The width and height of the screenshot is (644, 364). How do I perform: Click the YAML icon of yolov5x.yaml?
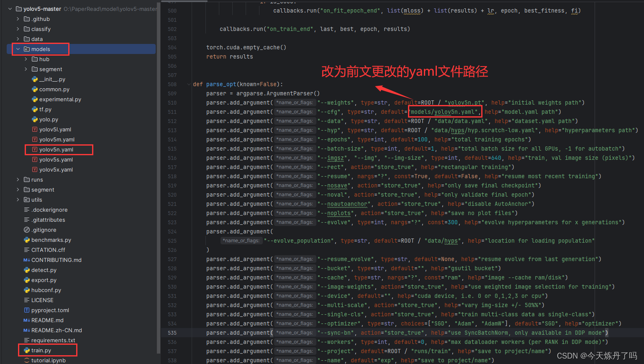point(35,169)
